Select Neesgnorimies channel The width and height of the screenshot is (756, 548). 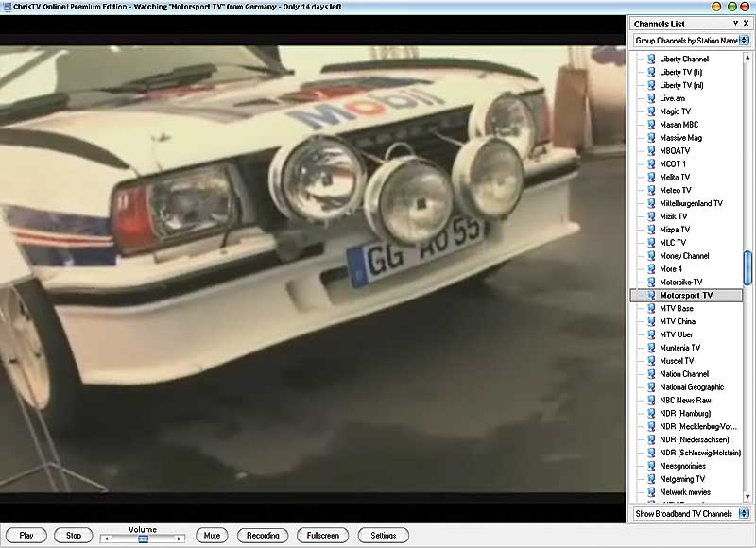[x=682, y=466]
